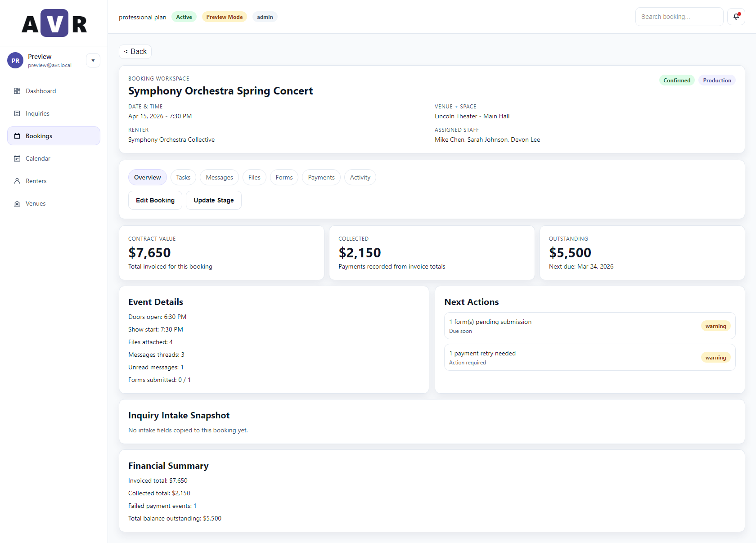This screenshot has height=543, width=756.
Task: Open the Venues sidebar icon
Action: pyautogui.click(x=17, y=203)
